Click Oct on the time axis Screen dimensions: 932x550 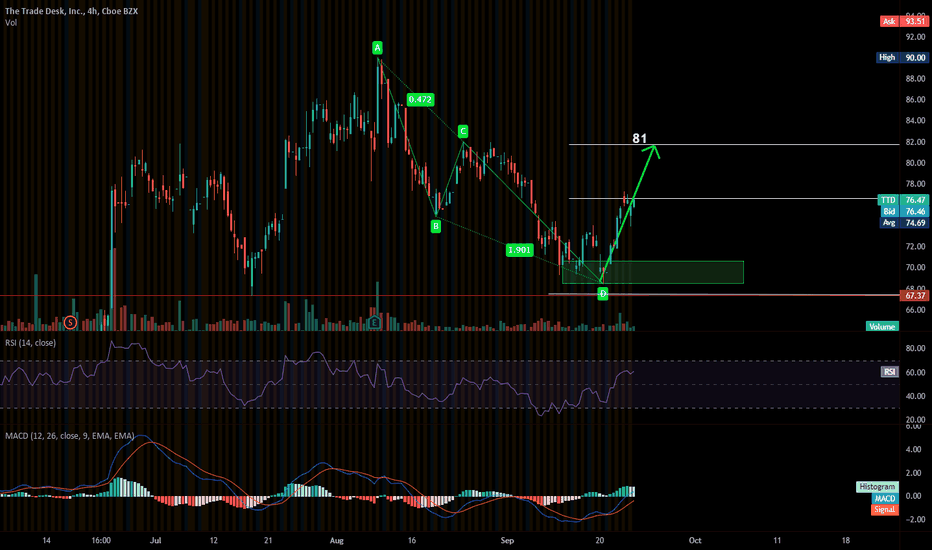(x=695, y=540)
